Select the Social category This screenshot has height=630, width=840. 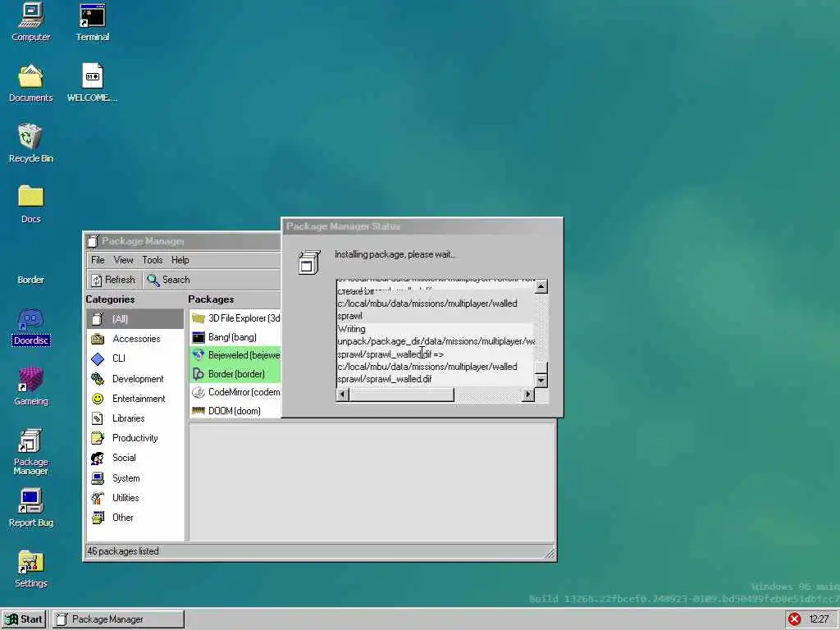point(135,458)
